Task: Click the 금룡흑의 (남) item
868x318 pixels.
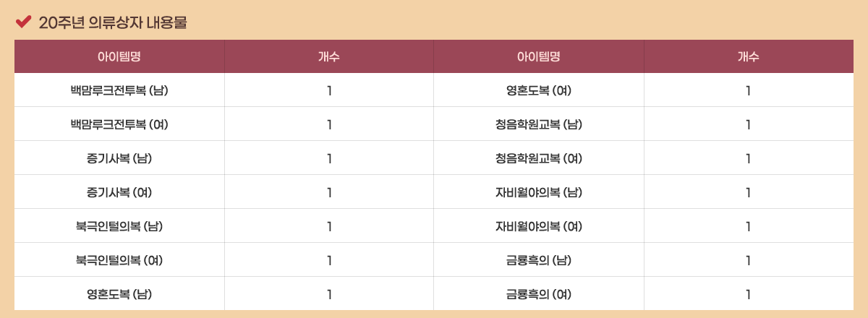Action: pos(539,260)
